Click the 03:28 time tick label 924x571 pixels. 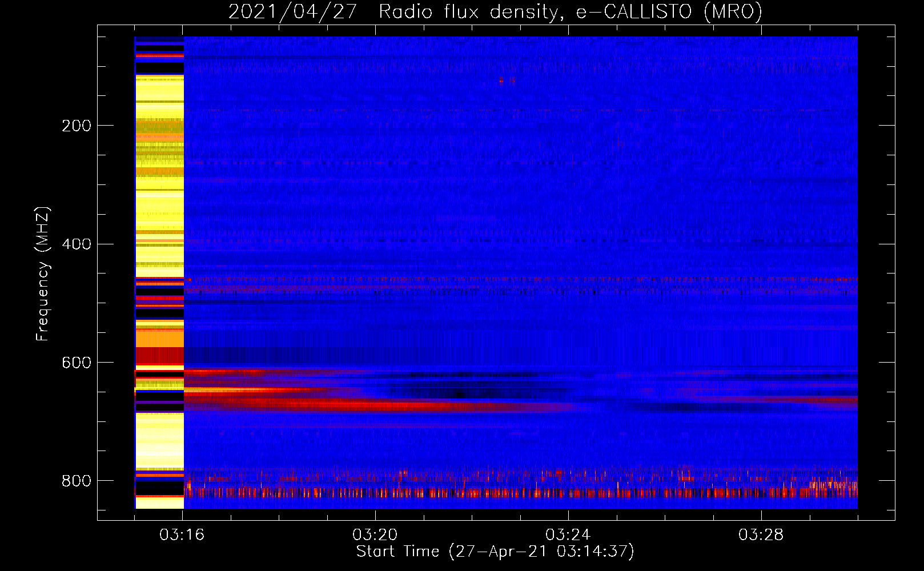(x=761, y=535)
